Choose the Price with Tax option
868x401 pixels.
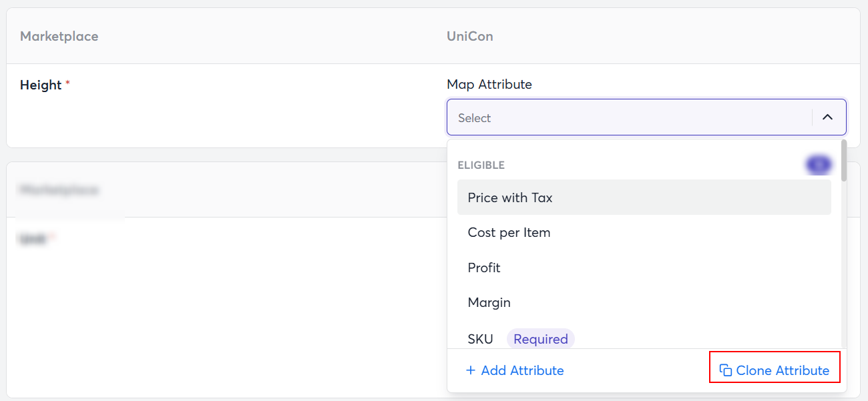pyautogui.click(x=510, y=197)
